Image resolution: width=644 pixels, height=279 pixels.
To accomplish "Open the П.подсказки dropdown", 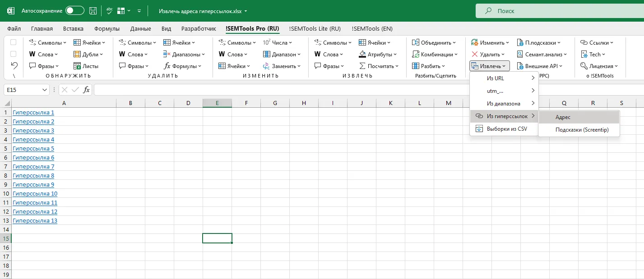I will [x=539, y=42].
